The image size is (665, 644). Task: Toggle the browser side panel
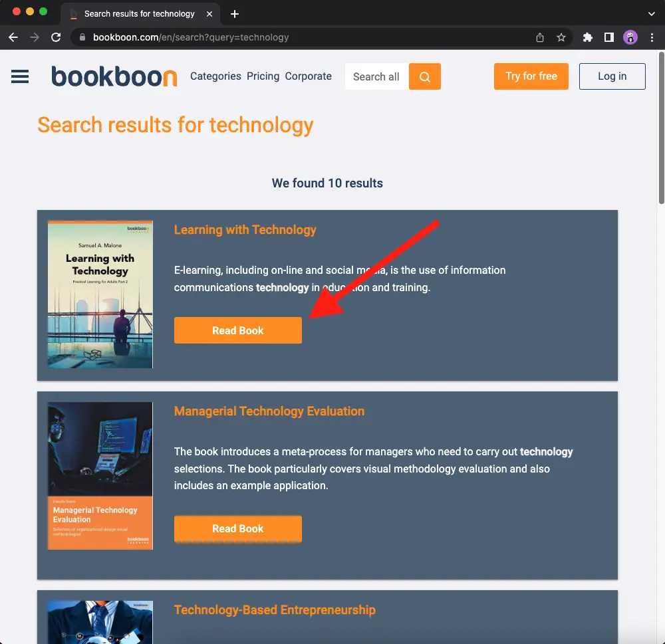pos(609,37)
